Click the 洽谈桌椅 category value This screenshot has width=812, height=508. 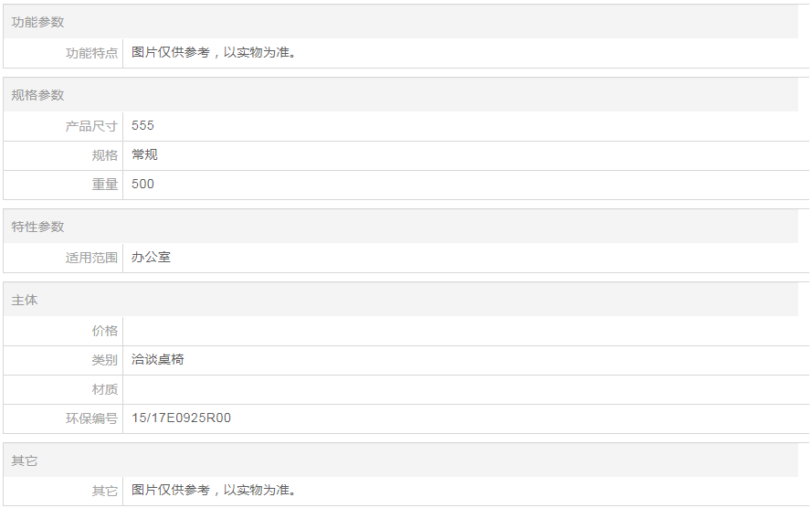point(157,360)
